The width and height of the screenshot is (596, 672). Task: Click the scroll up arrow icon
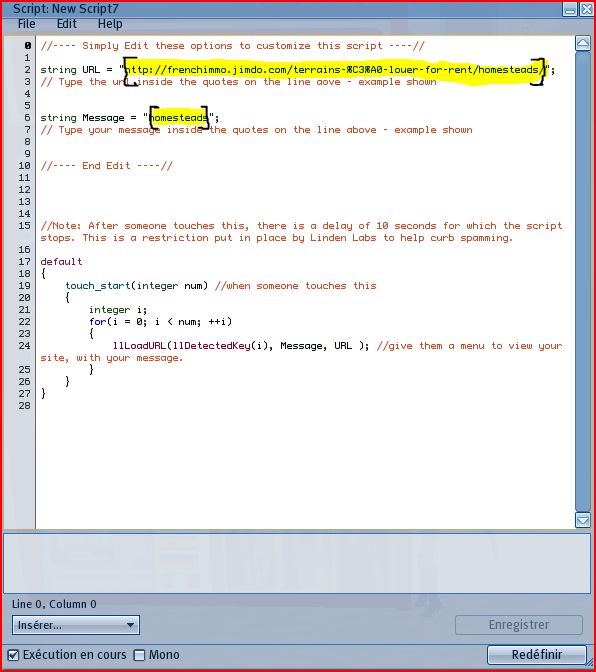583,43
